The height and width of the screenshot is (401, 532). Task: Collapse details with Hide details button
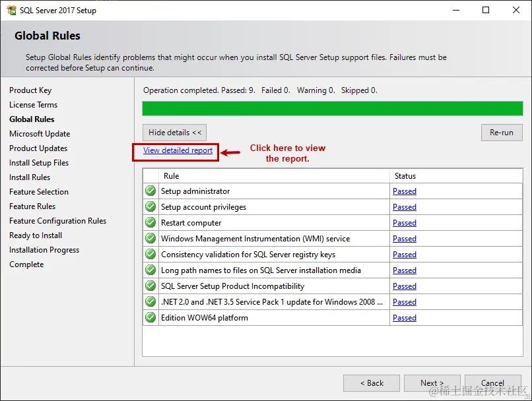pos(174,133)
